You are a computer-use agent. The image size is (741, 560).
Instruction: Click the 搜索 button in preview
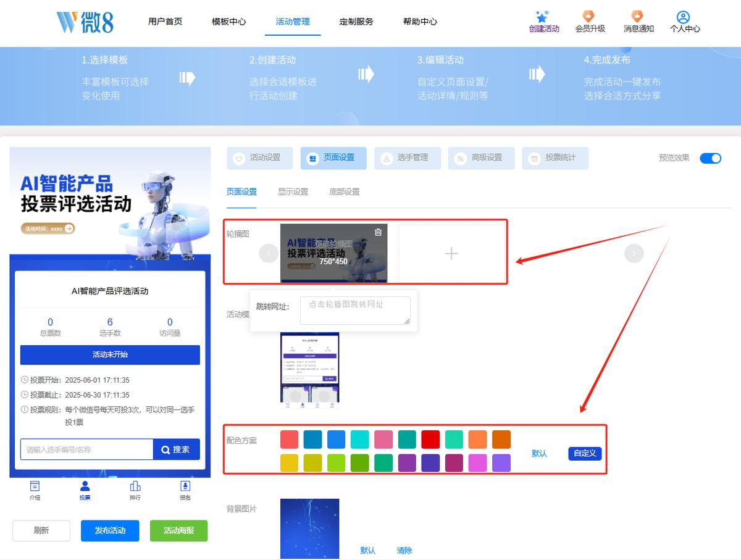pos(177,449)
